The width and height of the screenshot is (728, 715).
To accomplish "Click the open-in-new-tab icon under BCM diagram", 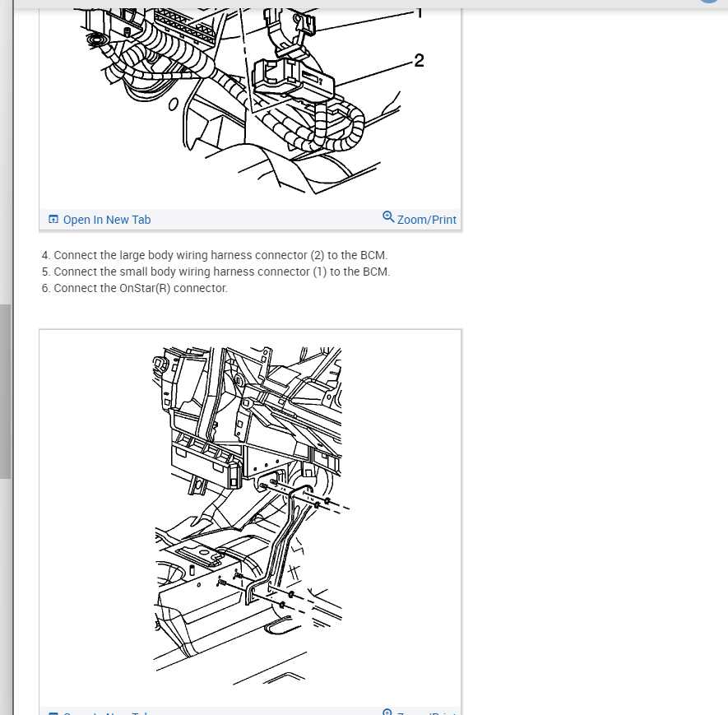I will click(53, 219).
